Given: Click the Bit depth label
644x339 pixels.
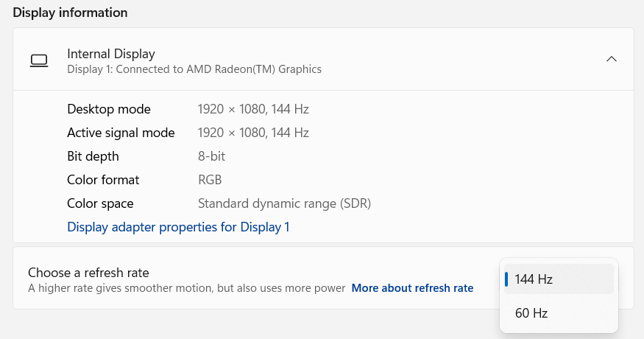Looking at the screenshot, I should click(x=93, y=156).
